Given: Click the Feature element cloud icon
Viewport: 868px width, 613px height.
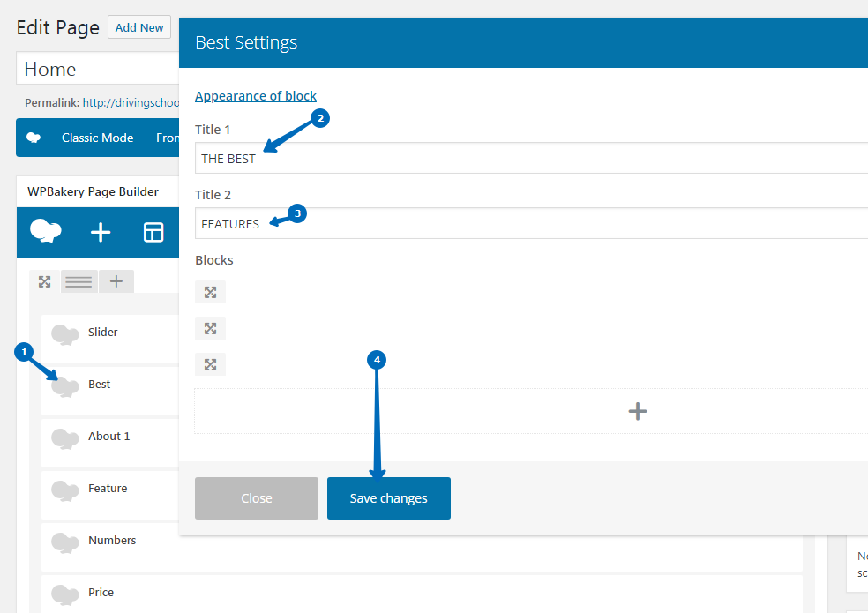Looking at the screenshot, I should pos(65,490).
